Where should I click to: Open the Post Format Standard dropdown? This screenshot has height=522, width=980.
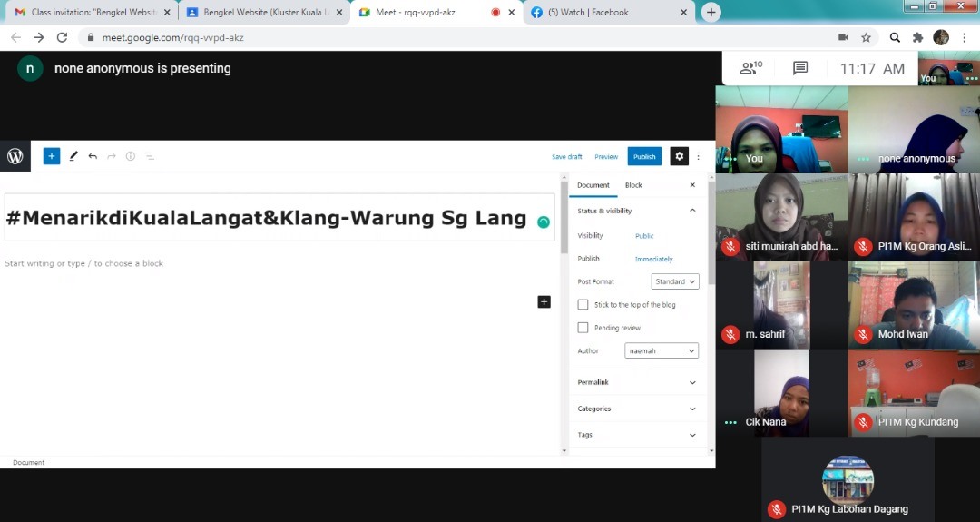coord(675,281)
